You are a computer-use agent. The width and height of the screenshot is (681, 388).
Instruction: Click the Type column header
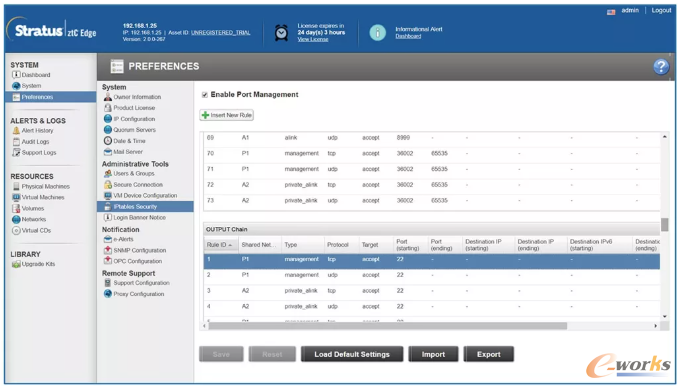pyautogui.click(x=303, y=245)
